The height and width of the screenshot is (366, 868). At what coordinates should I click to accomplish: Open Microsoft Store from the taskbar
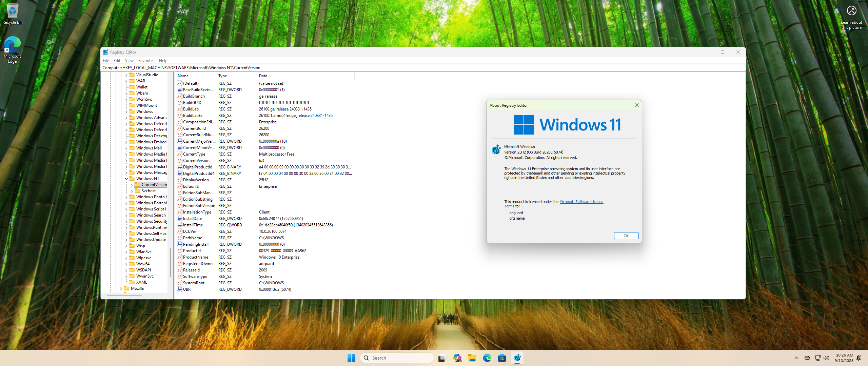click(502, 358)
